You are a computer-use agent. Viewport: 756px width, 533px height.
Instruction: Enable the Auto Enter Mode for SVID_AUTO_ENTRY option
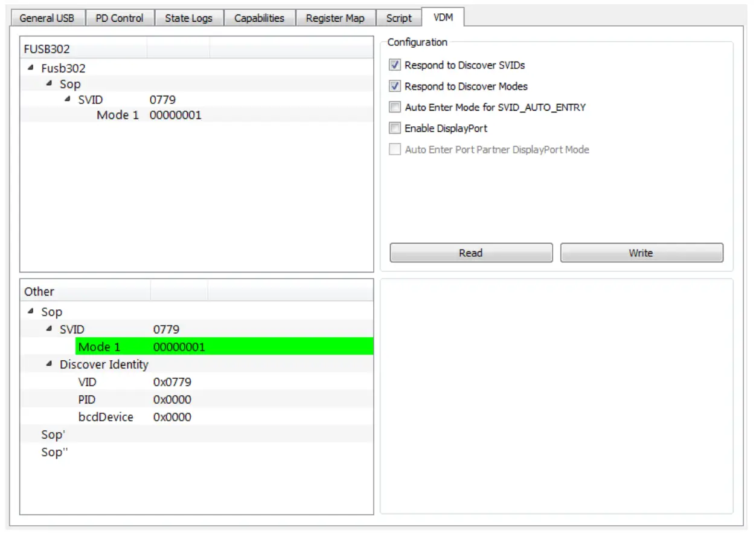click(x=396, y=108)
